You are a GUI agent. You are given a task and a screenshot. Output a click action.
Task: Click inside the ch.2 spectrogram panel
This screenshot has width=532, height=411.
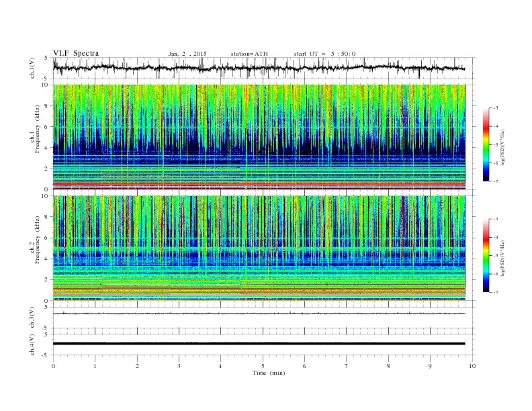coord(259,248)
